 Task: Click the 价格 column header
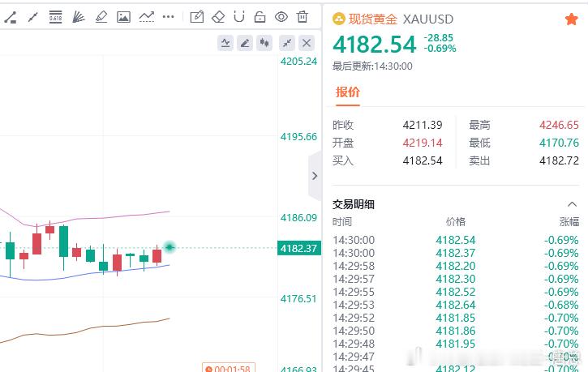coord(456,222)
